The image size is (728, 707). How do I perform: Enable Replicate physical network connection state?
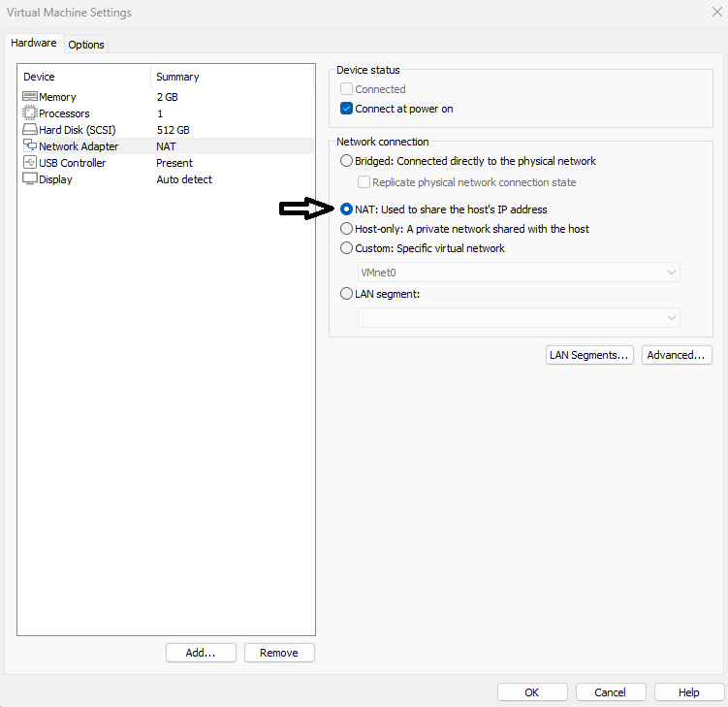[x=364, y=182]
